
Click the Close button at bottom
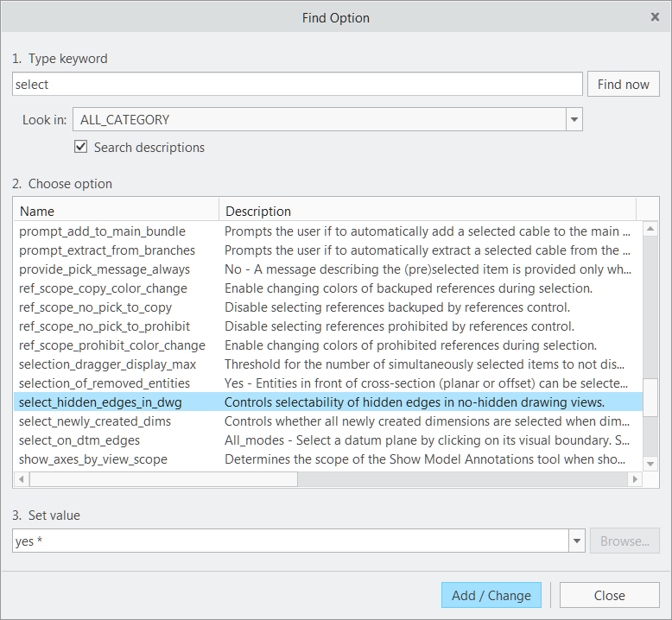(x=609, y=595)
